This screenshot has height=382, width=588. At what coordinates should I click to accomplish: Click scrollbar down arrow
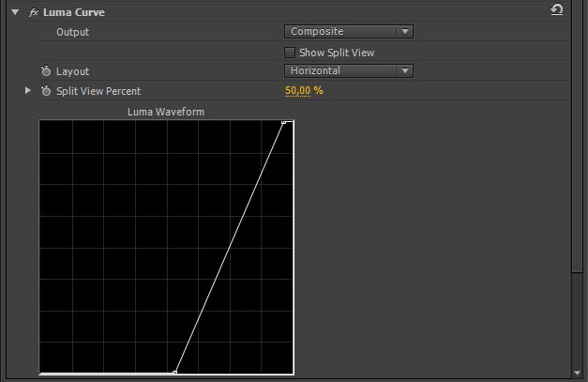pyautogui.click(x=577, y=373)
